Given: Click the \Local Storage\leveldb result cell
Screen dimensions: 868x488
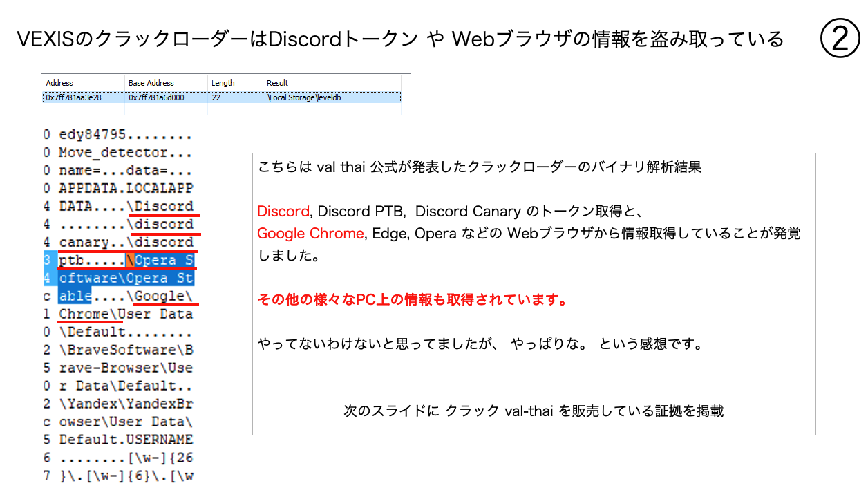Looking at the screenshot, I should coord(304,97).
